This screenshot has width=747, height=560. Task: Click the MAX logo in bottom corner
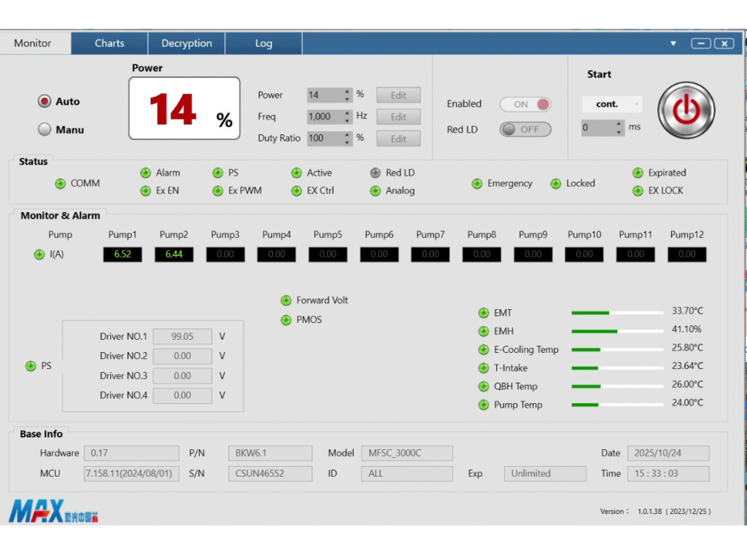pyautogui.click(x=53, y=511)
